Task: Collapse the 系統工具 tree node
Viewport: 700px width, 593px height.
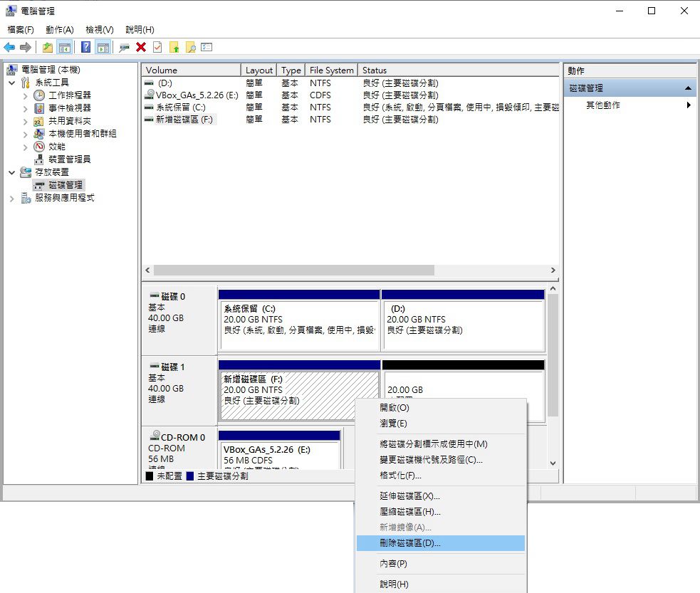Action: tap(12, 83)
